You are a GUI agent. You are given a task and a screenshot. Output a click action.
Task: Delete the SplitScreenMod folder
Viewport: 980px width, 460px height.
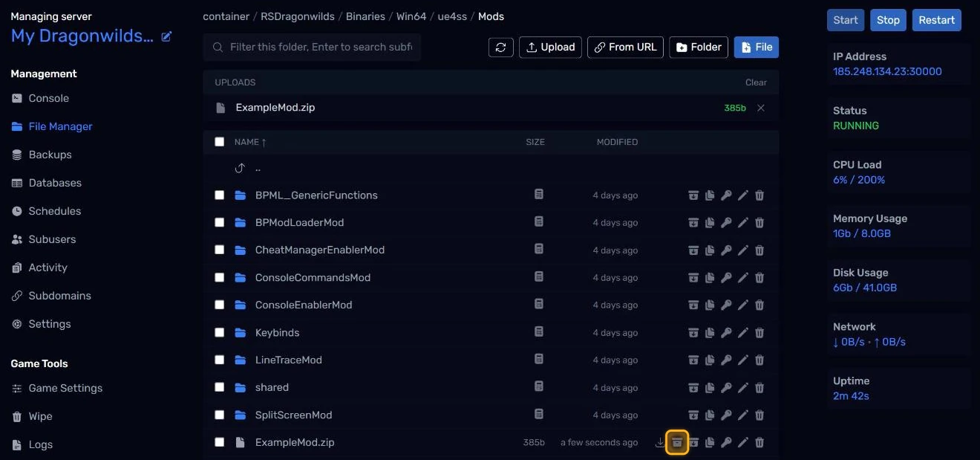[x=759, y=415]
